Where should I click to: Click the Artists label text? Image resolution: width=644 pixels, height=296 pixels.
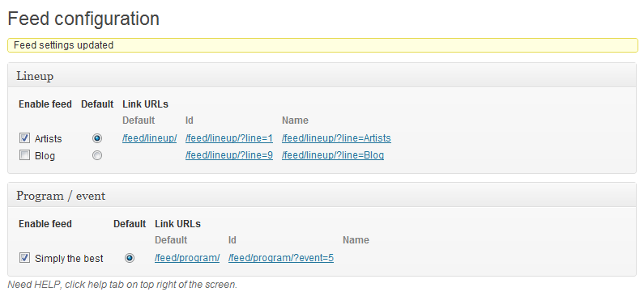pyautogui.click(x=48, y=139)
